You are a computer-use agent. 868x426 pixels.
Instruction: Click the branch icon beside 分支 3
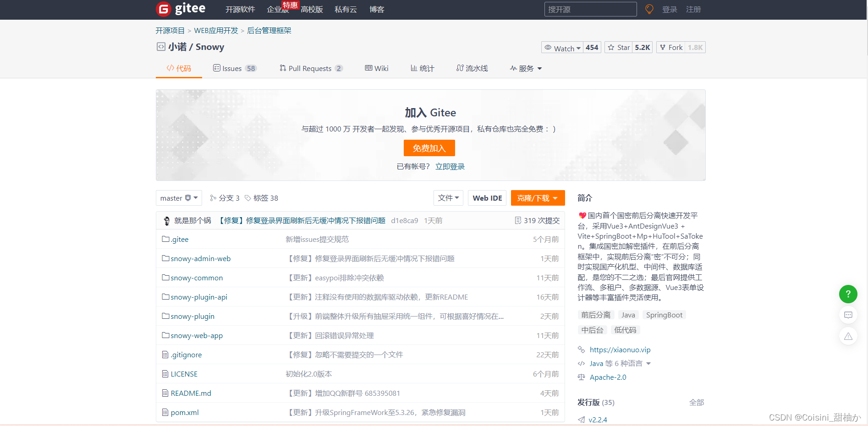pyautogui.click(x=213, y=198)
